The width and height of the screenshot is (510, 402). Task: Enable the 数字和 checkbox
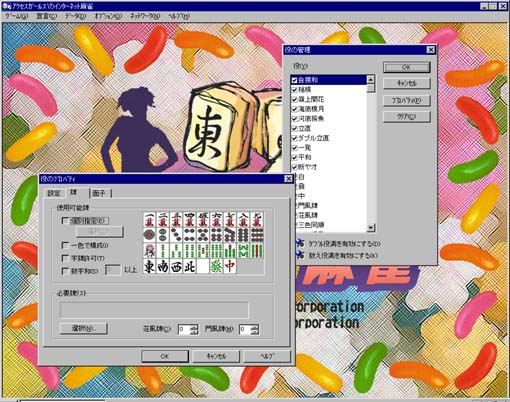66,271
